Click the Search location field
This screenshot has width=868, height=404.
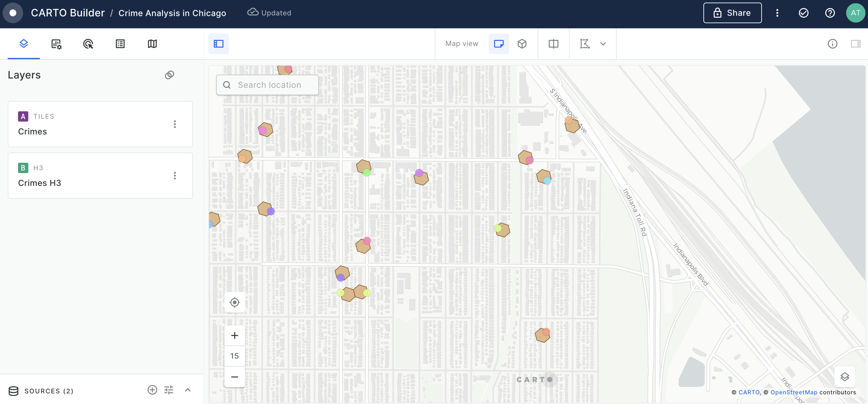click(x=267, y=85)
